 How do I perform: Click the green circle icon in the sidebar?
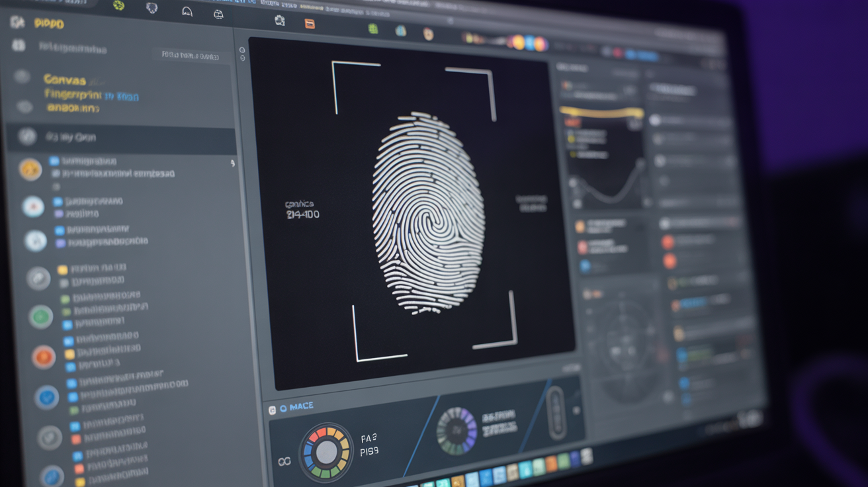tap(41, 317)
